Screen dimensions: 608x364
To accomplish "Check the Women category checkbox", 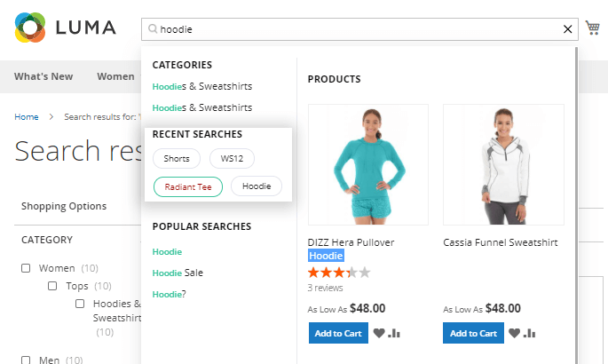I will 27,268.
